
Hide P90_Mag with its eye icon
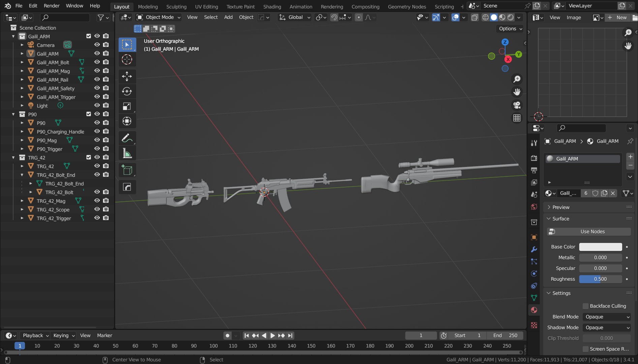(x=97, y=140)
